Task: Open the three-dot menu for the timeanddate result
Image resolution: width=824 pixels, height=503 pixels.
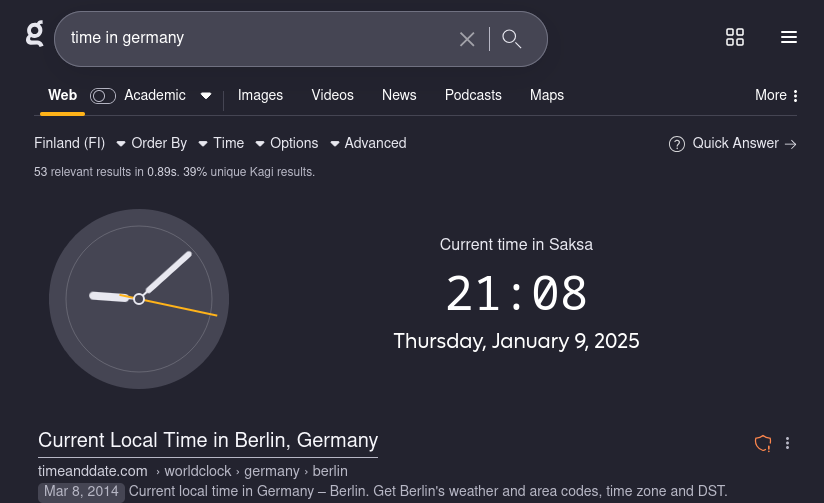Action: coord(788,443)
